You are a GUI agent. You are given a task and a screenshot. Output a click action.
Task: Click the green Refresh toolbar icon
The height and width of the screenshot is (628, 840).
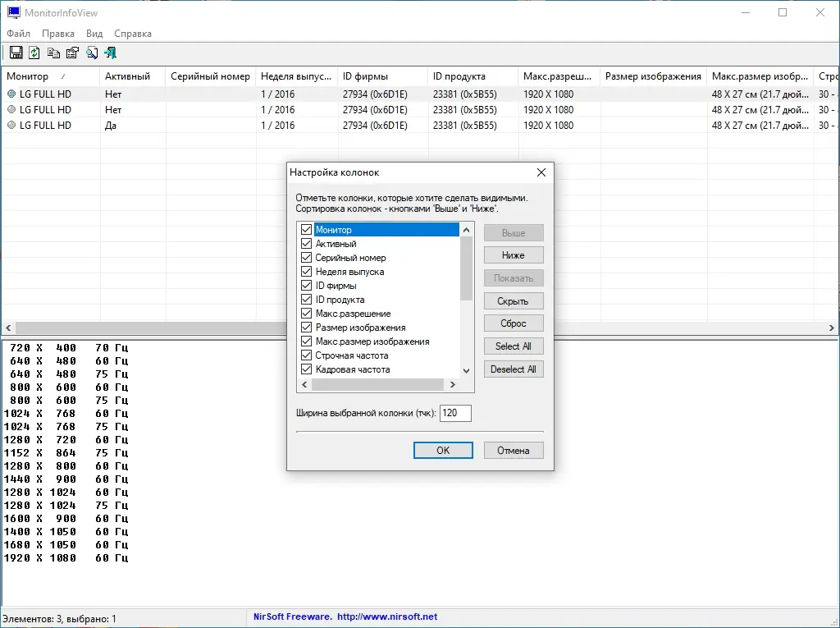point(34,53)
